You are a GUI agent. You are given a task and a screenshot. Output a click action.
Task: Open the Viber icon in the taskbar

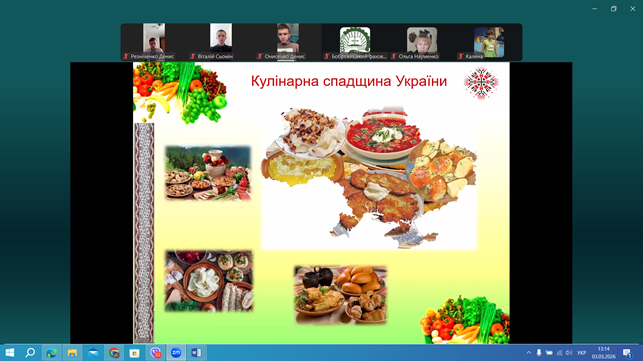point(155,352)
